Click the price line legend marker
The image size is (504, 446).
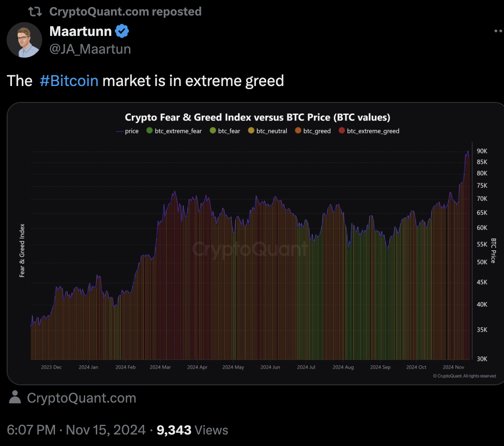click(x=119, y=131)
